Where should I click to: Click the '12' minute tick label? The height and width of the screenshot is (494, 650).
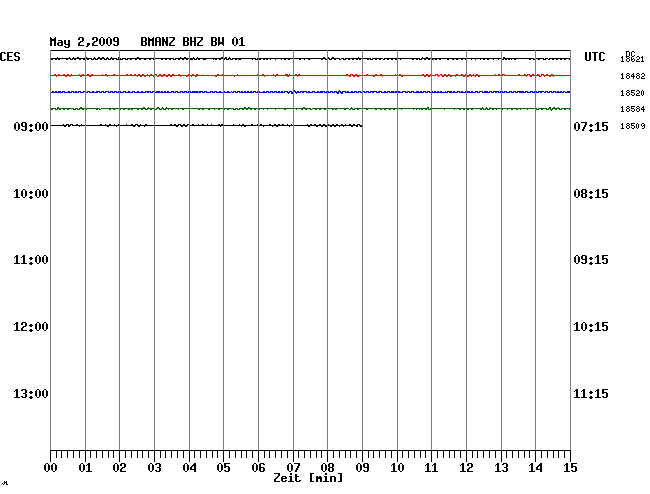coord(466,468)
